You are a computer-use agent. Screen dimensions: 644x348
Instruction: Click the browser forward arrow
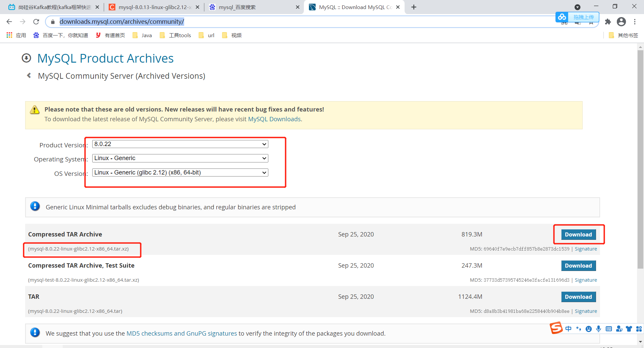pyautogui.click(x=22, y=22)
